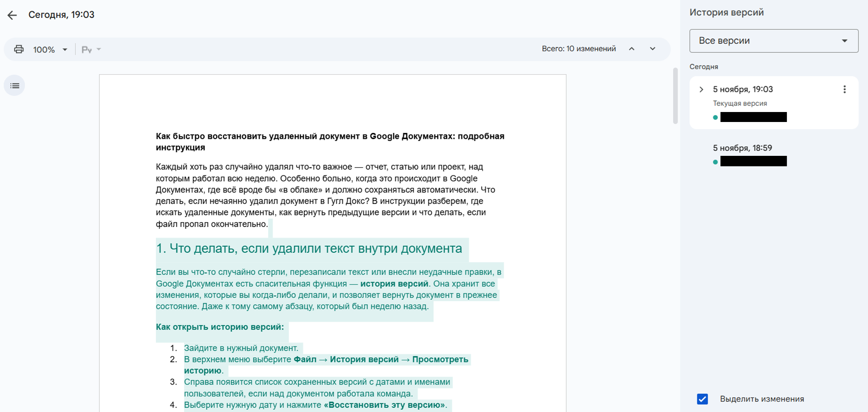Expand the 5 ноября, 19:03 version details
Viewport: 868px width, 412px height.
pyautogui.click(x=701, y=89)
